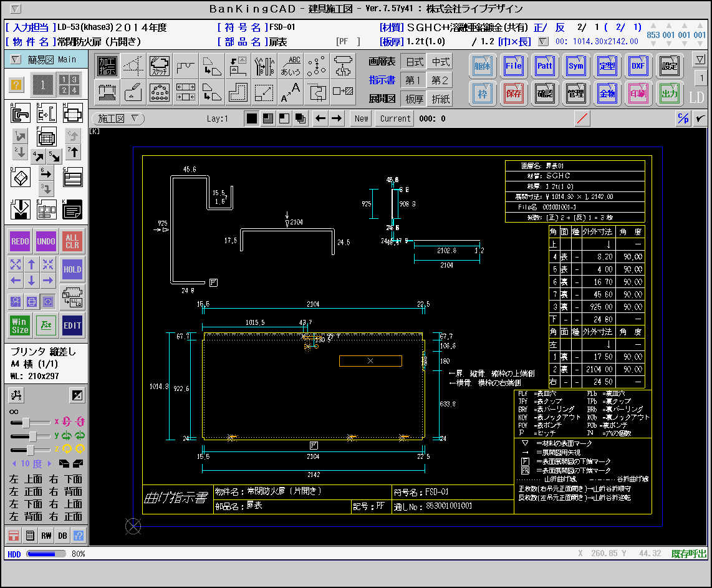Click the calculator icon in bottom bar

[30, 536]
